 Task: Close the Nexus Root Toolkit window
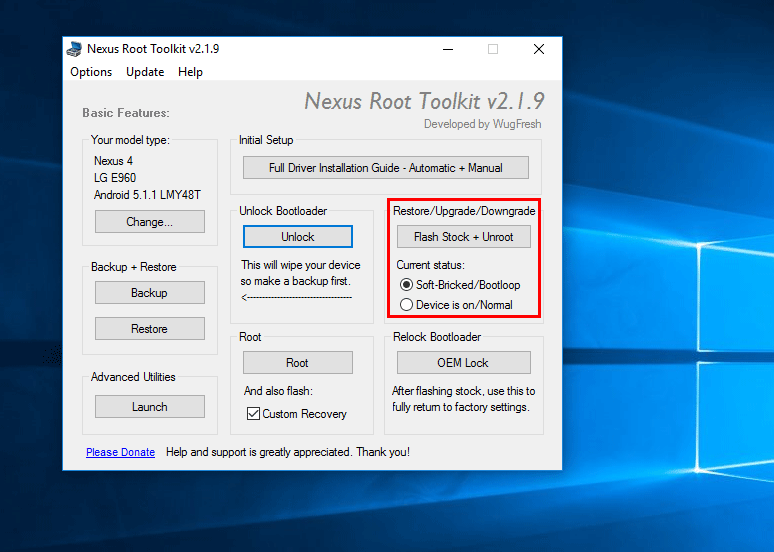[x=539, y=49]
